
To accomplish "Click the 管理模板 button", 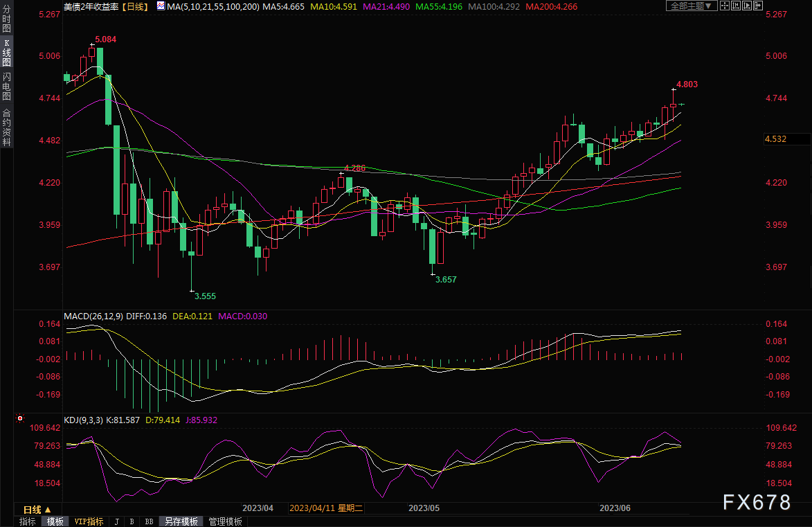I will tap(225, 521).
